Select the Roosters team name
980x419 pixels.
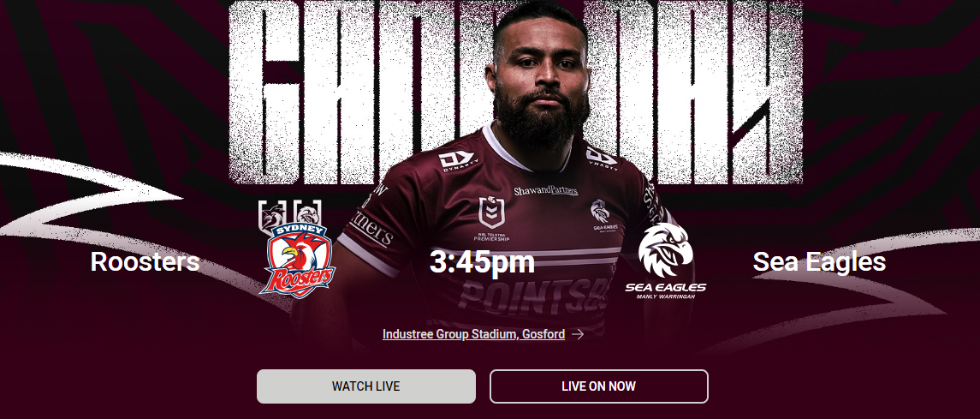[145, 261]
